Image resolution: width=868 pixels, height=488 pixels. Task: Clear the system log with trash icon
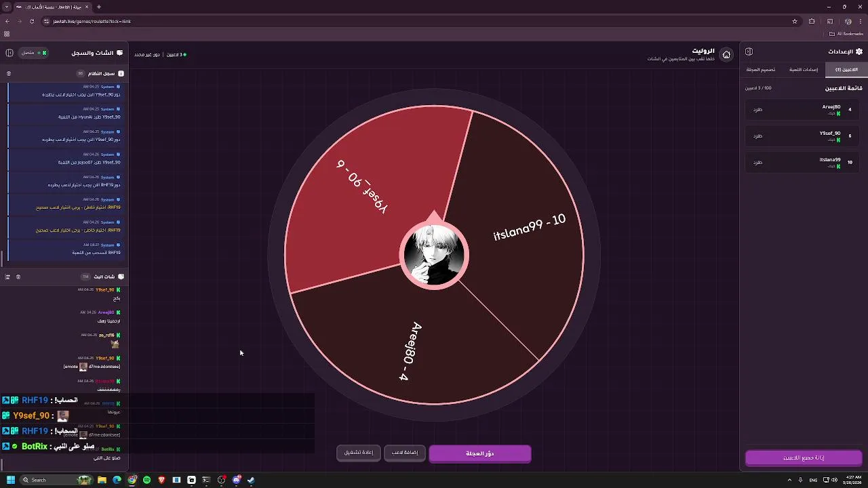point(9,73)
